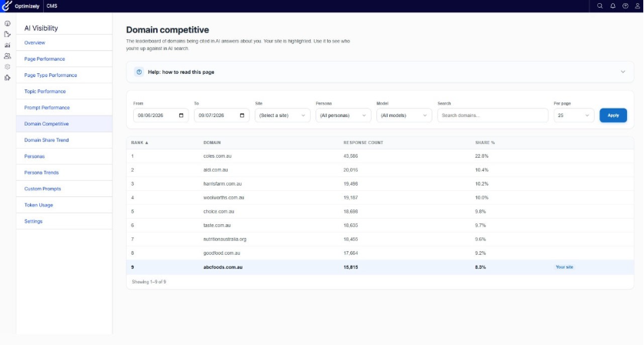Viewport: 644px width, 345px height.
Task: Open the puzzle add-ons icon in left rail
Action: (8, 78)
